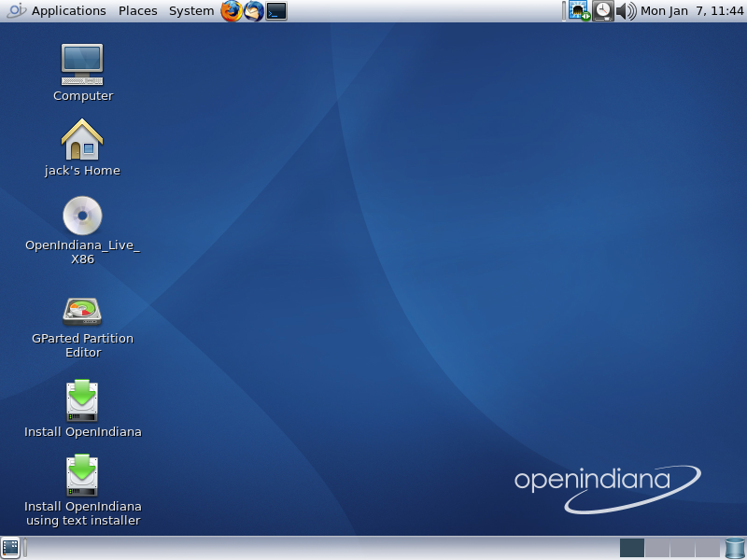The image size is (747, 560).
Task: Open the System menu
Action: (190, 11)
